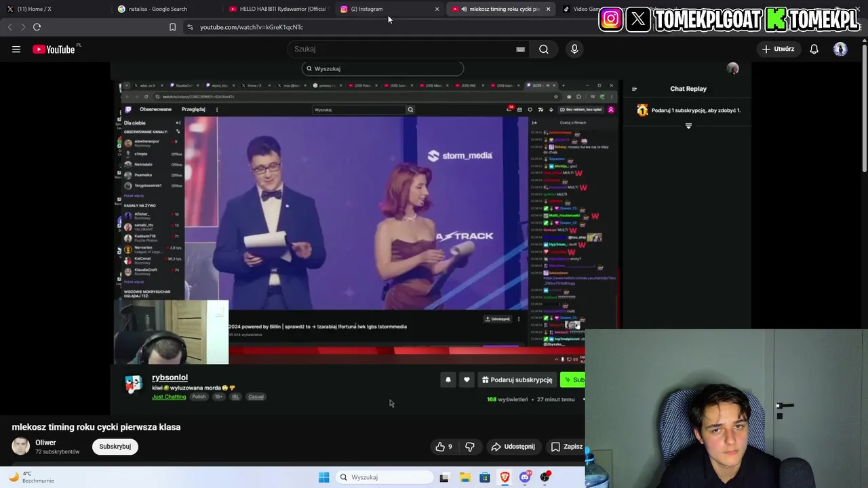
Task: Click Kick heart follow icon
Action: click(467, 380)
